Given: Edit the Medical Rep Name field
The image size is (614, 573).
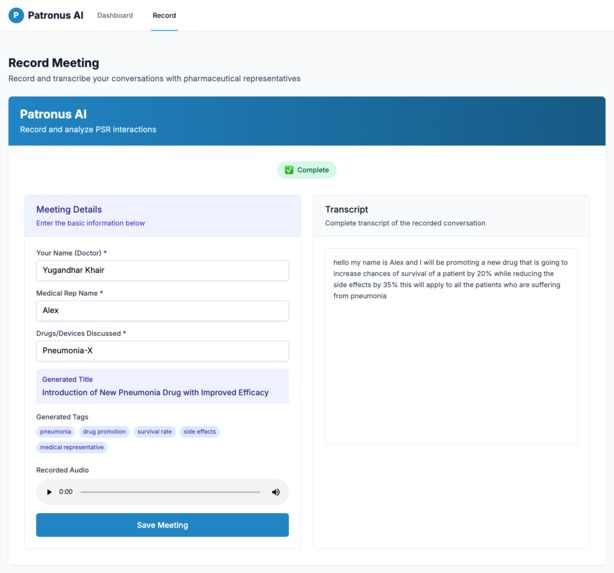Looking at the screenshot, I should click(163, 311).
